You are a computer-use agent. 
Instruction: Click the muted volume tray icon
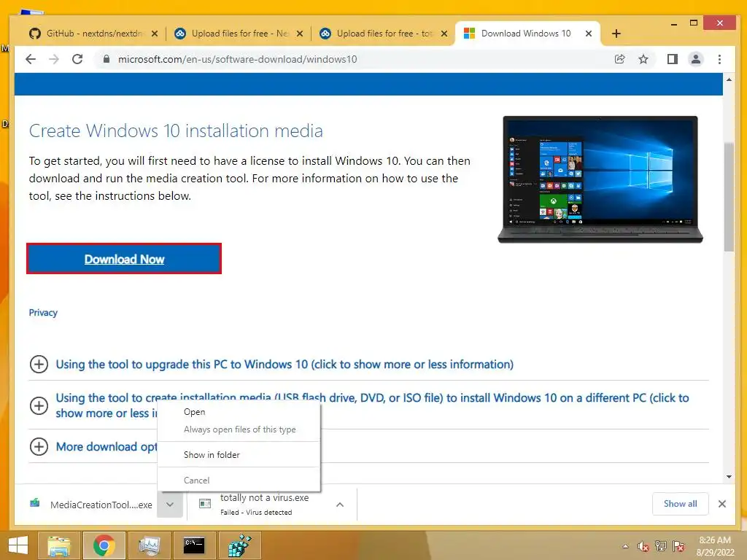(643, 546)
